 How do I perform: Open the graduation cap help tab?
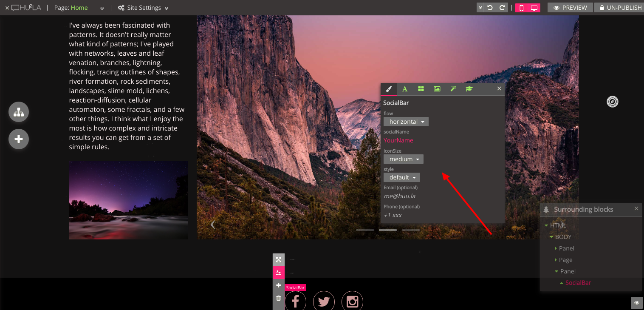(469, 89)
